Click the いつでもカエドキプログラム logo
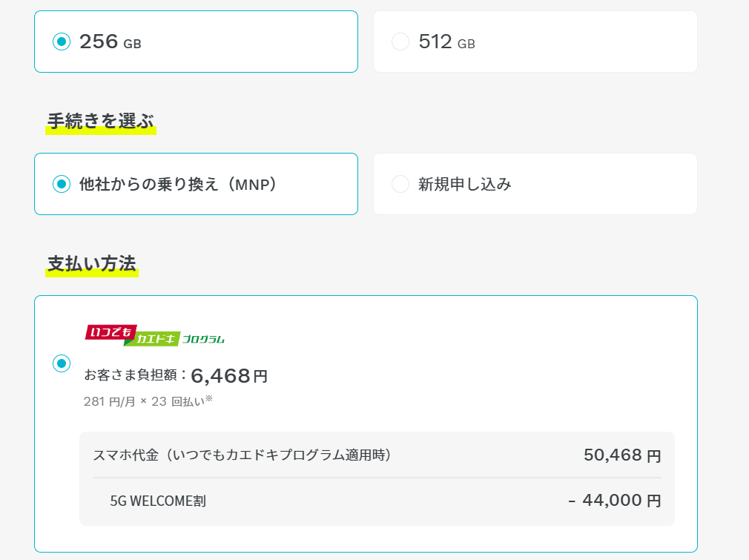This screenshot has width=749, height=560. pos(155,335)
